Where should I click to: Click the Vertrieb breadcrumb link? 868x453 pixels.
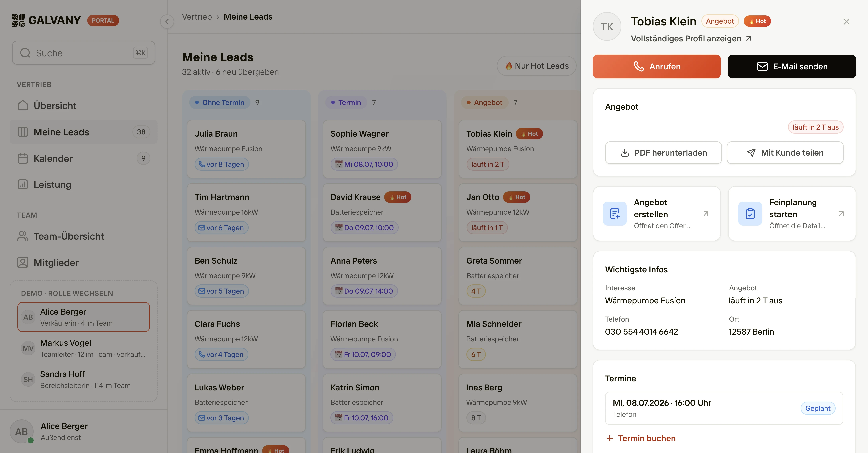pyautogui.click(x=197, y=17)
